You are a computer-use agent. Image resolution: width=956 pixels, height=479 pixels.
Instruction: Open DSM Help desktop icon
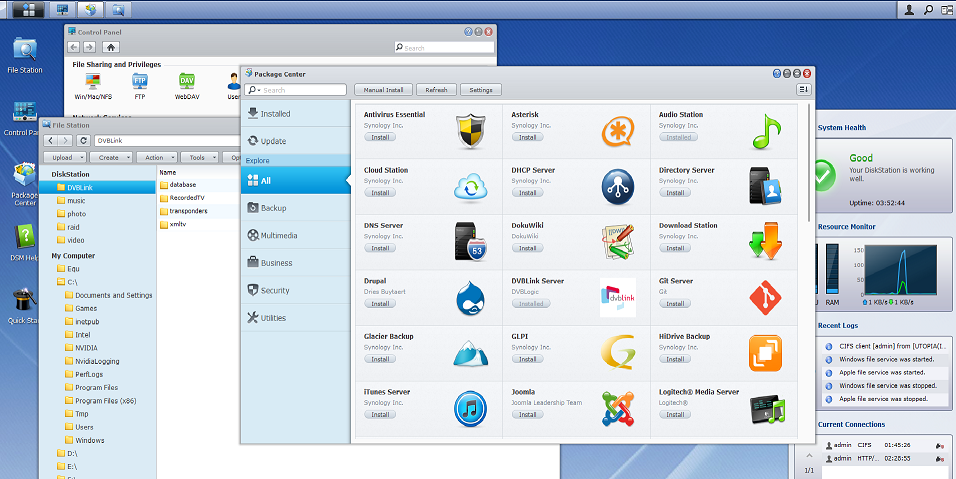pos(25,243)
